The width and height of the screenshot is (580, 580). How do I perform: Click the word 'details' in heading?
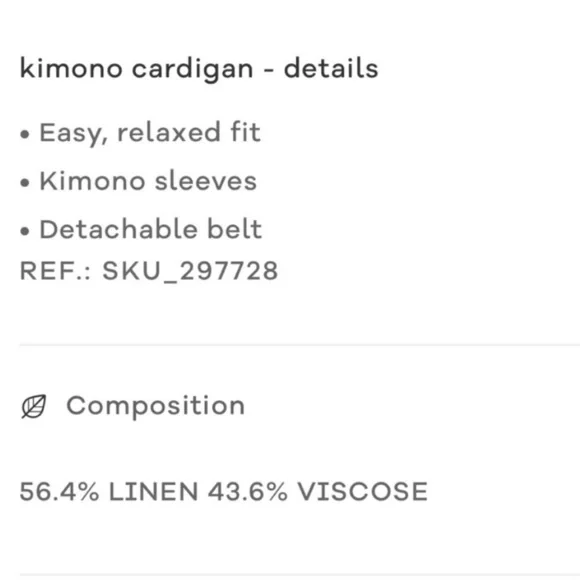[x=331, y=68]
